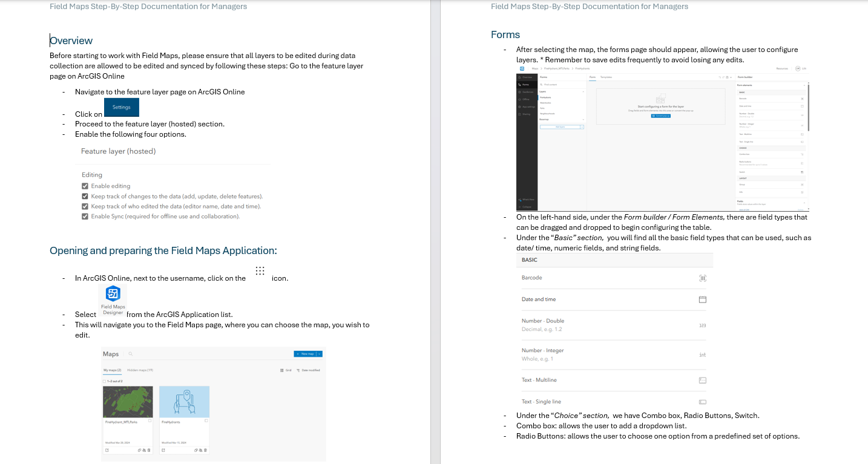Viewport: 868px width, 464px height.
Task: Click the blue Settings button
Action: coord(122,107)
